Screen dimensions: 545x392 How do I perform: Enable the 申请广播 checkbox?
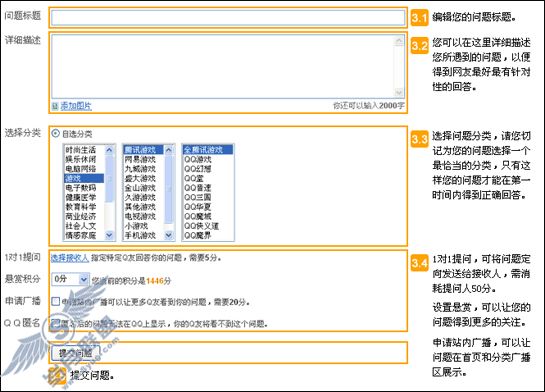coord(56,301)
